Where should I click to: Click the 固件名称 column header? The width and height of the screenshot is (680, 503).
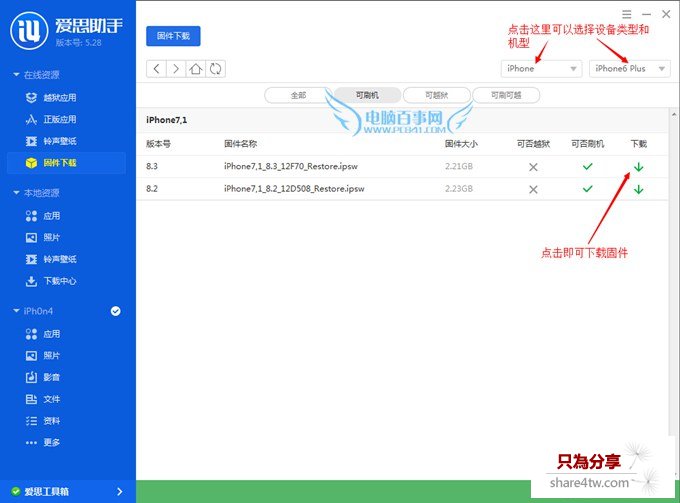[x=240, y=144]
